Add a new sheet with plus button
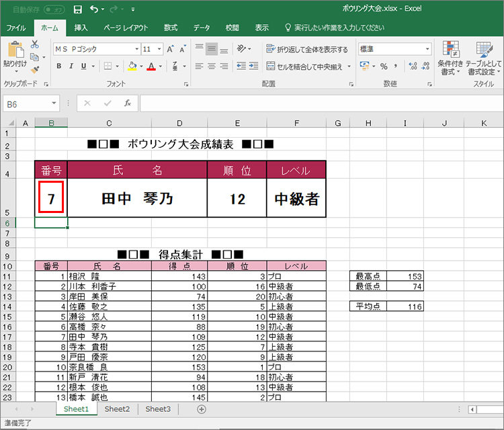Screen dimensions: 504x430 (201, 408)
